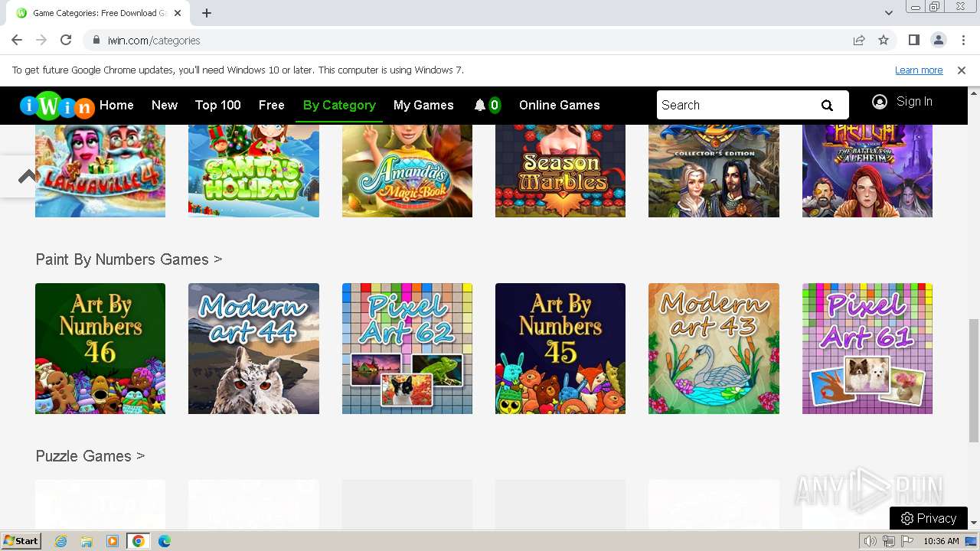
Task: Click the Edge icon in taskbar
Action: (165, 541)
